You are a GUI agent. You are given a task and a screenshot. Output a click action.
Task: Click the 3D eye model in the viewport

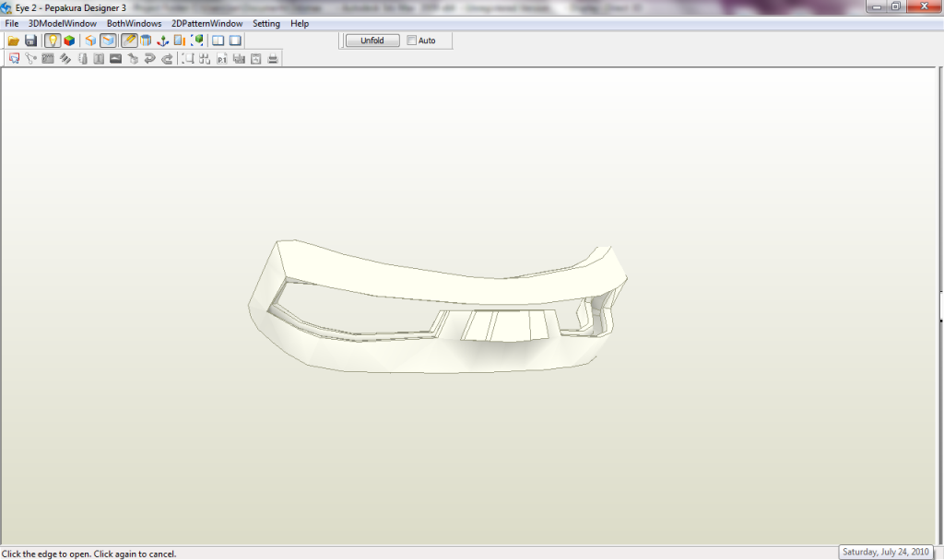(x=438, y=308)
